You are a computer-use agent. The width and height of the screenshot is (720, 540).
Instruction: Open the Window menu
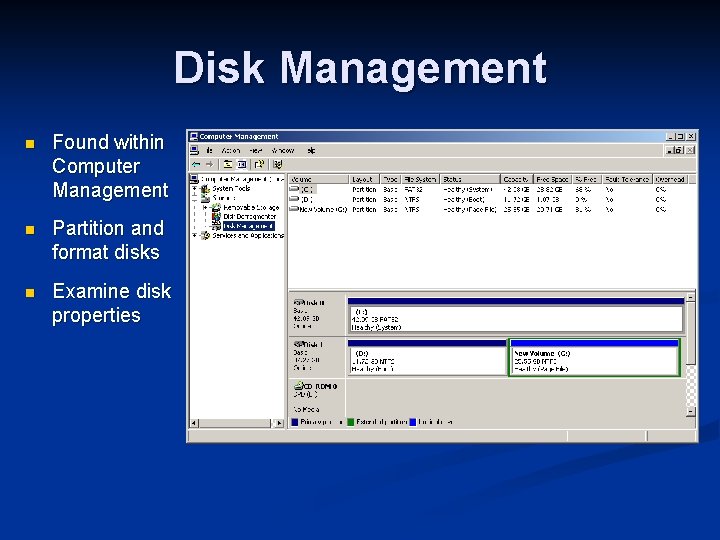click(283, 150)
